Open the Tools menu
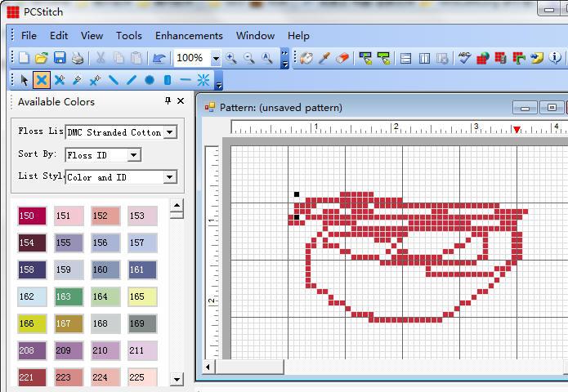 (128, 35)
